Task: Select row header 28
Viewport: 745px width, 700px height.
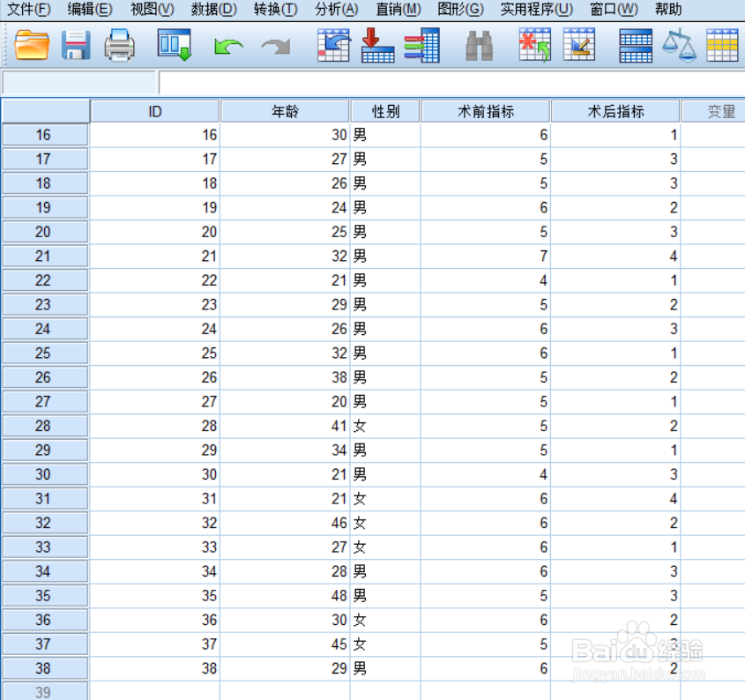Action: [45, 426]
